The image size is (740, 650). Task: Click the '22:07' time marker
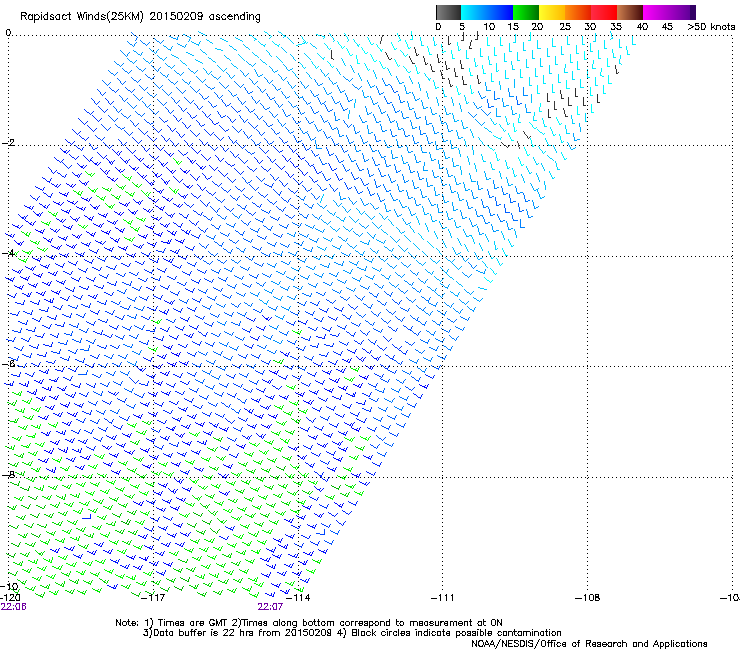270,607
